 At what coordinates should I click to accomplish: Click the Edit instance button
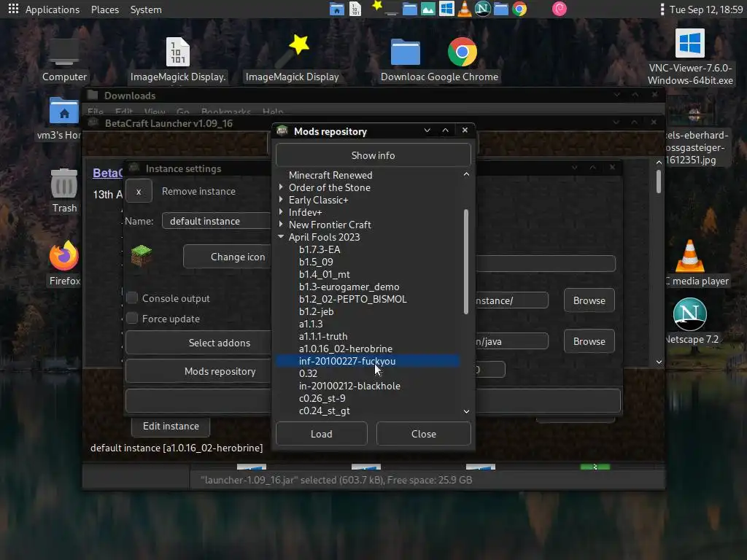pos(171,426)
